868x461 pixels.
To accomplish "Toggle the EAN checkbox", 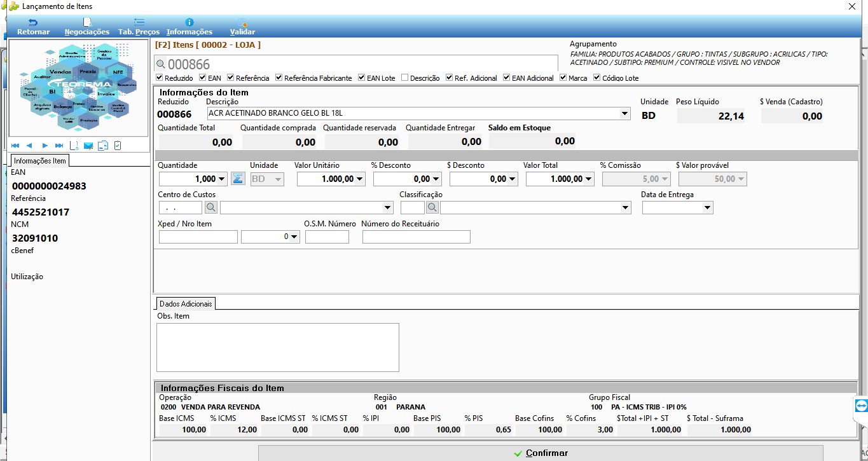I will tap(203, 78).
